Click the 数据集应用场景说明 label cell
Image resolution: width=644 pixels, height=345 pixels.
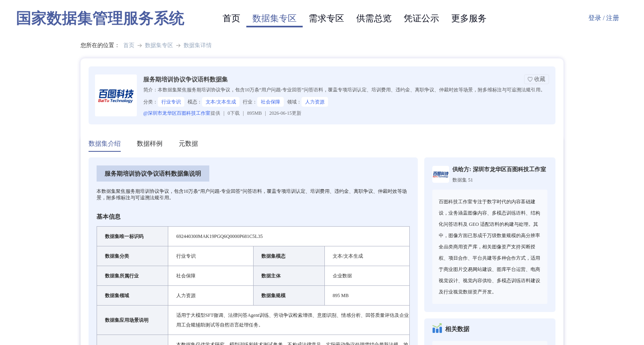pos(132,320)
